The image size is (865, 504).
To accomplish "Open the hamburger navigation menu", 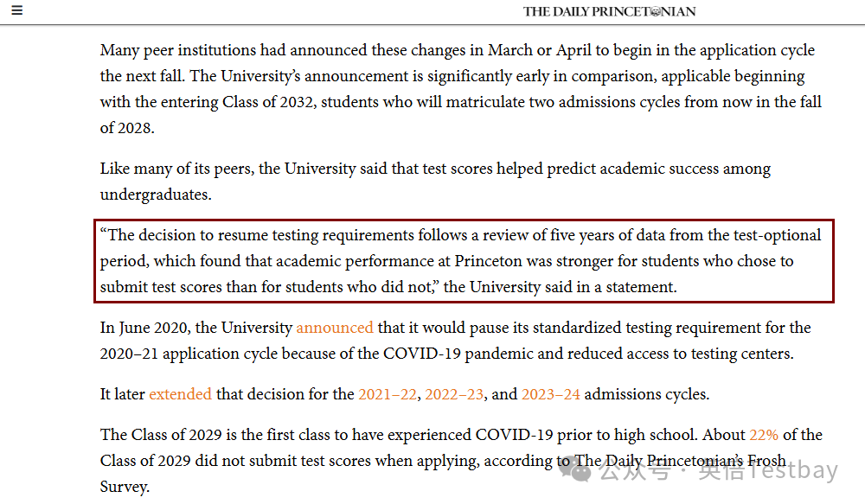I will point(17,11).
